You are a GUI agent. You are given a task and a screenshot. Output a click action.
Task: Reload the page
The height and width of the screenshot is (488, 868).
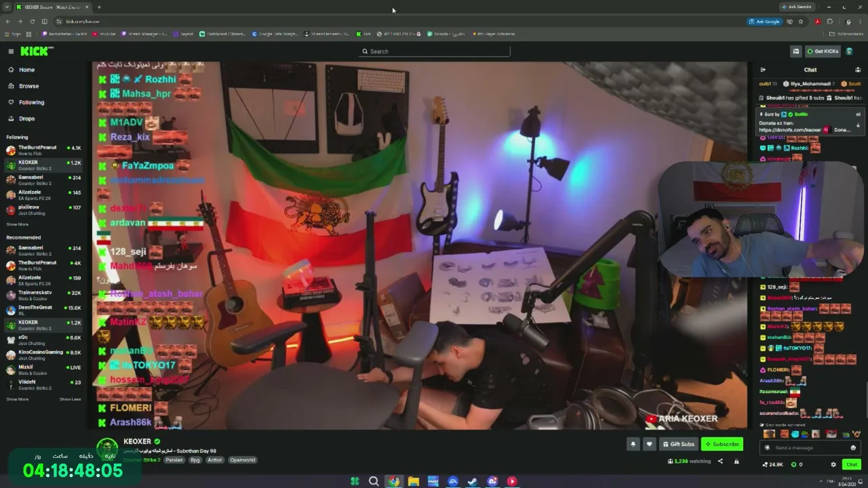(32, 21)
